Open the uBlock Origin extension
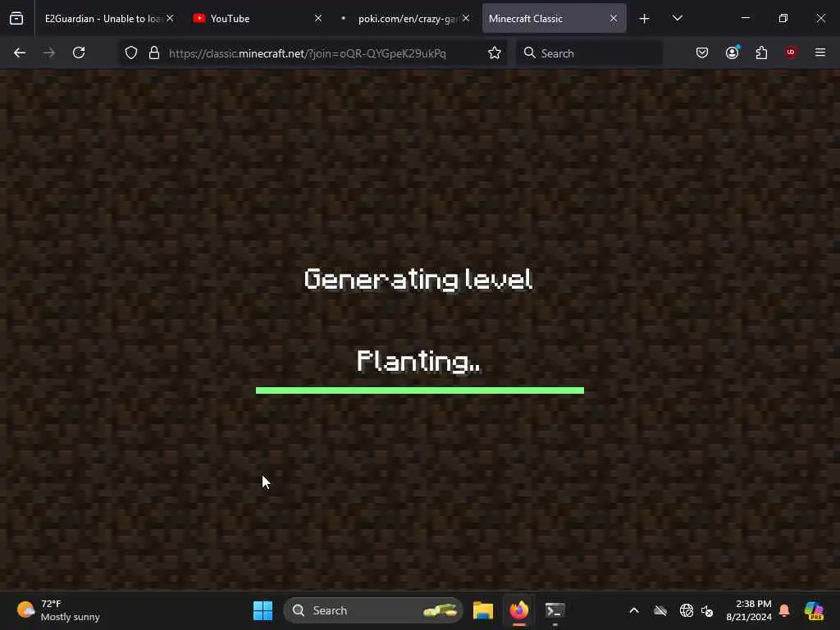 point(791,52)
